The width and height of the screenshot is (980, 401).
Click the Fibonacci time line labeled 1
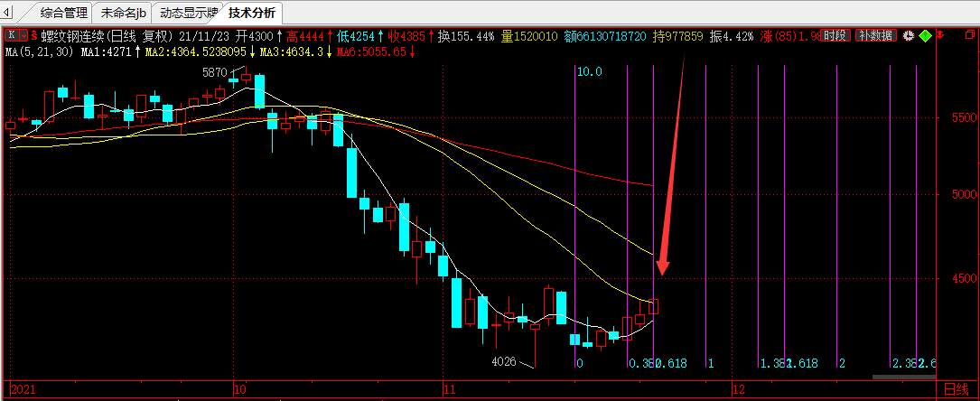tap(705, 216)
